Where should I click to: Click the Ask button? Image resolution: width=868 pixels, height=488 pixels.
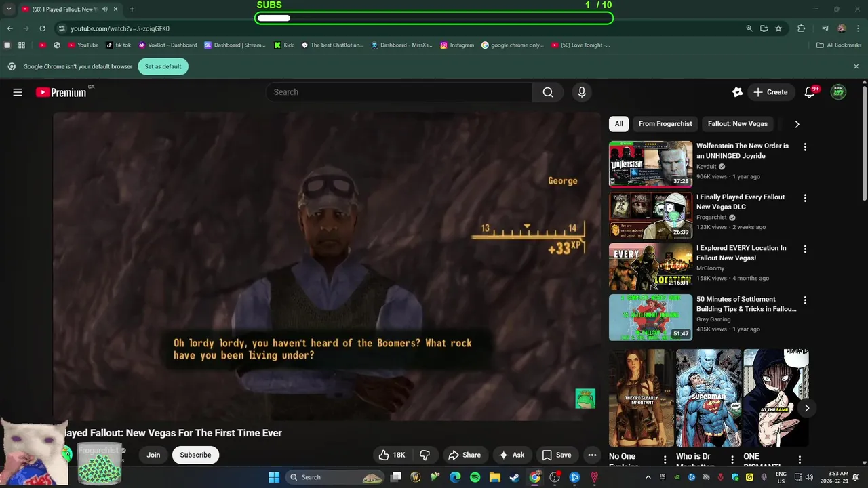pyautogui.click(x=512, y=455)
